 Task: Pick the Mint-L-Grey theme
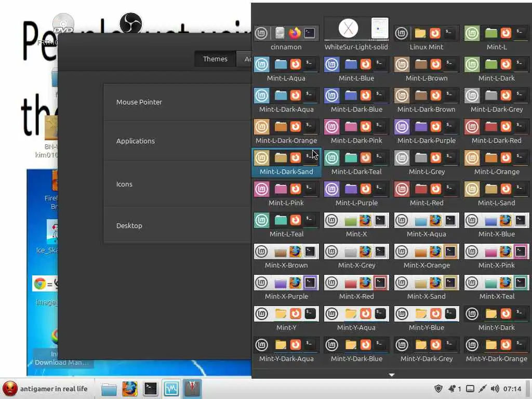427,158
